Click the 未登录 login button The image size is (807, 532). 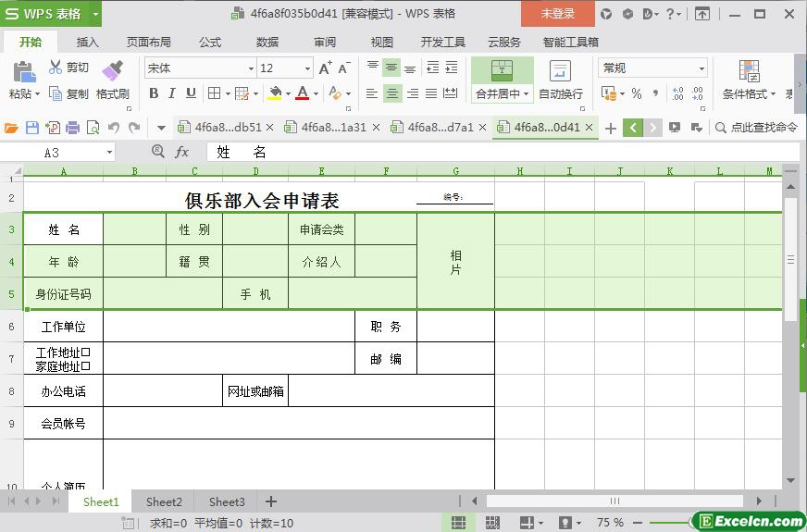pyautogui.click(x=557, y=14)
